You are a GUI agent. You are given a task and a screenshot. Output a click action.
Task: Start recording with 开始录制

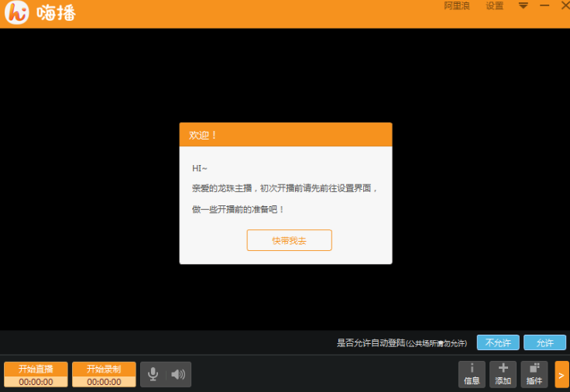(104, 369)
